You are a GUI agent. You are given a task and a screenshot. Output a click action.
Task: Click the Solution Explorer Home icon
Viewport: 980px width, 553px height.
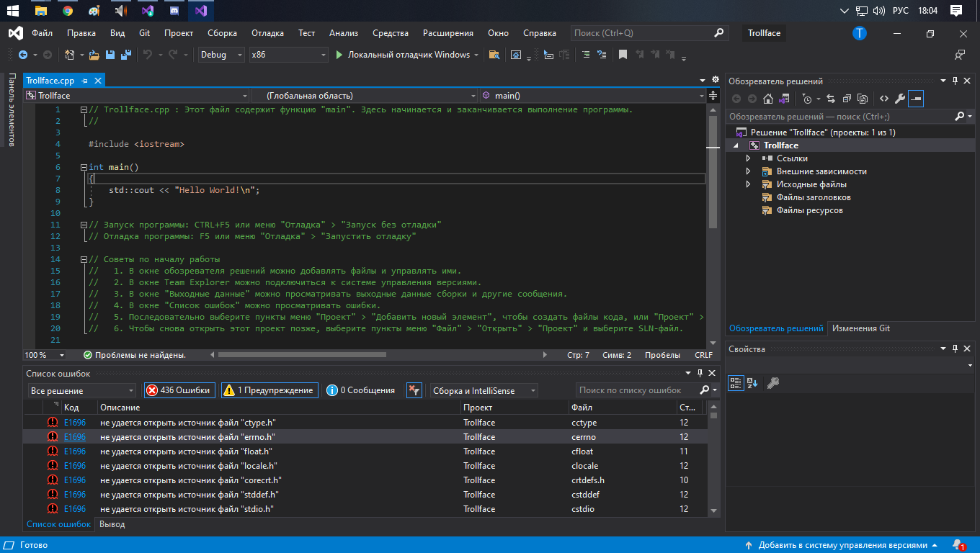coord(768,99)
